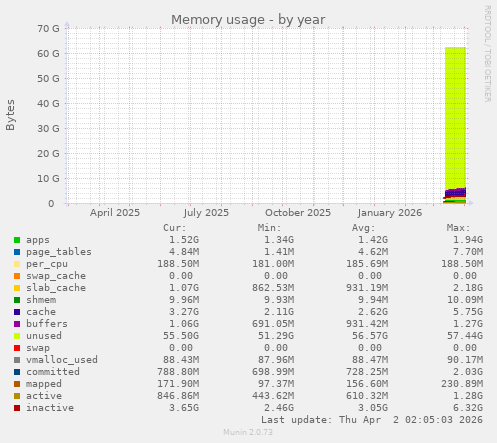Click the 'July 2025' x-axis label

click(x=206, y=213)
